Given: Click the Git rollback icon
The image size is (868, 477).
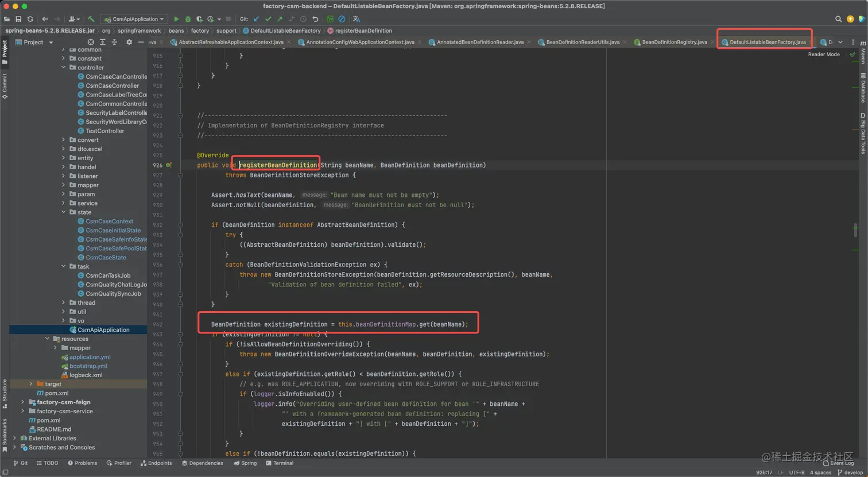Looking at the screenshot, I should [315, 19].
